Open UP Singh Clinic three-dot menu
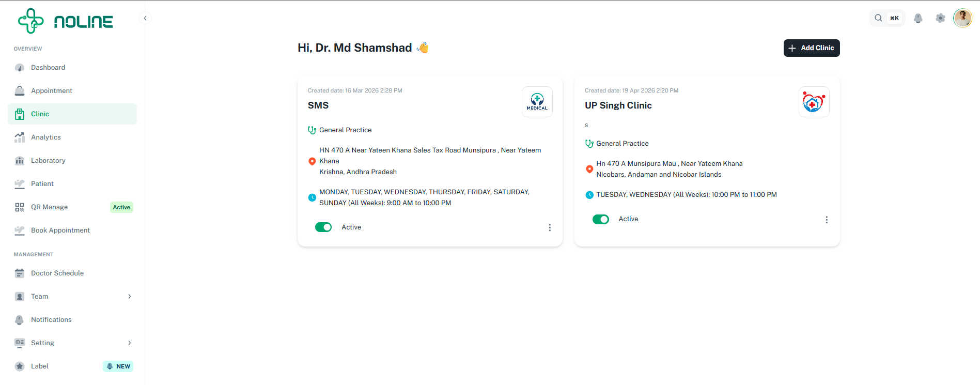This screenshot has height=385, width=980. click(827, 220)
